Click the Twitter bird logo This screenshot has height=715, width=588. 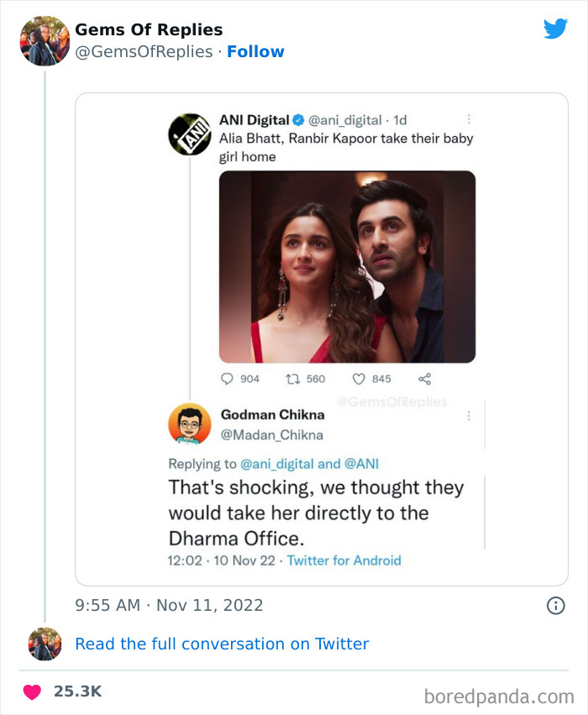tap(555, 28)
